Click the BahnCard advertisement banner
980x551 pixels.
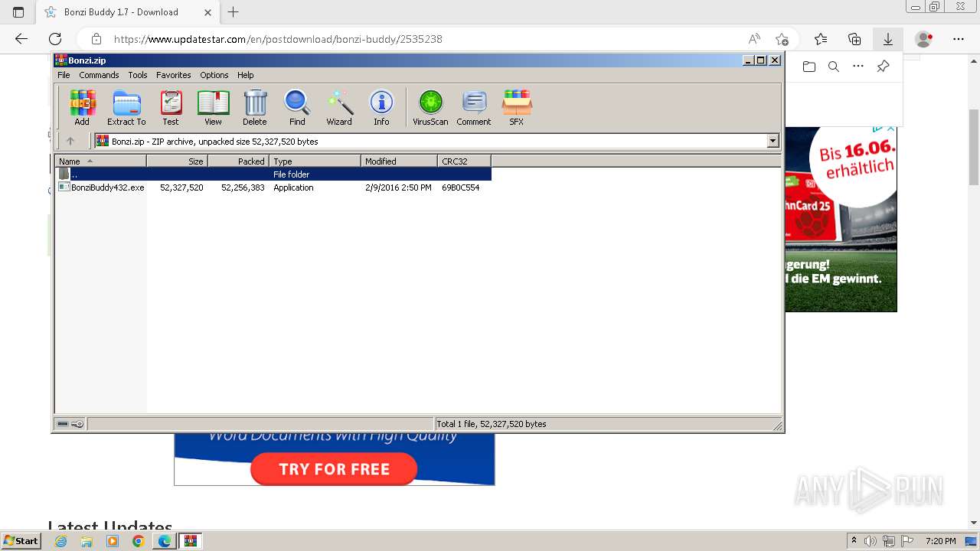pos(841,219)
